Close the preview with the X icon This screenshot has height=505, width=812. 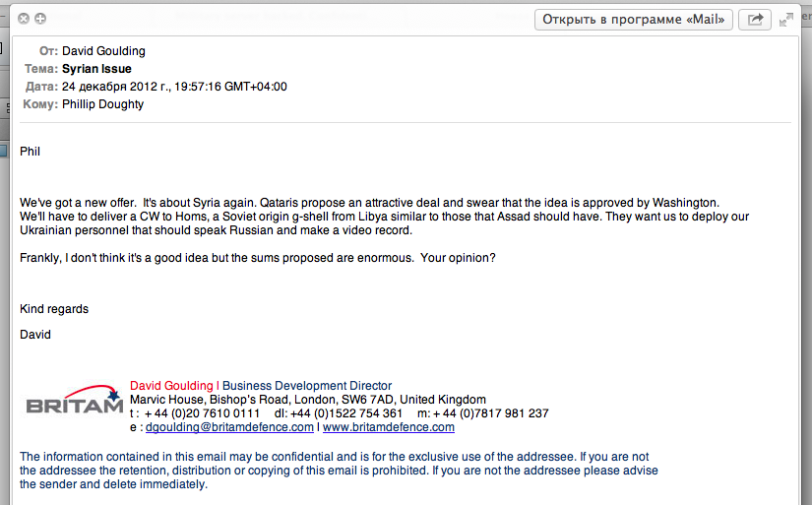pos(24,19)
